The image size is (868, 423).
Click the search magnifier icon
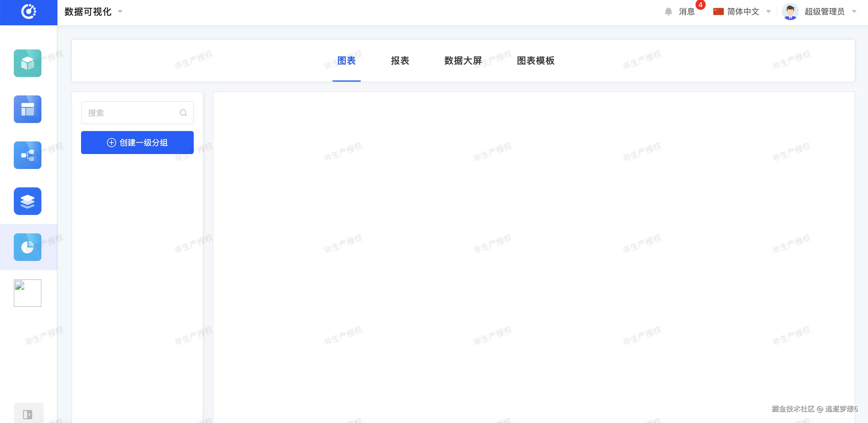coord(183,113)
